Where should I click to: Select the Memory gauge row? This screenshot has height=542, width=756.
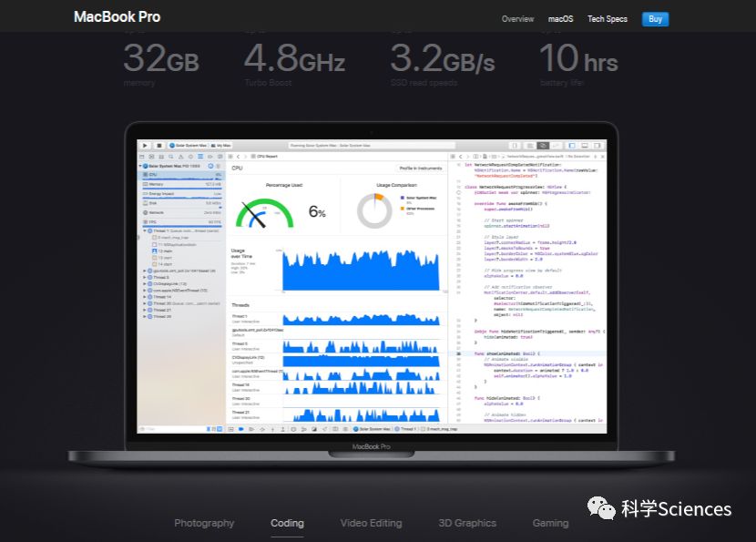tap(182, 184)
